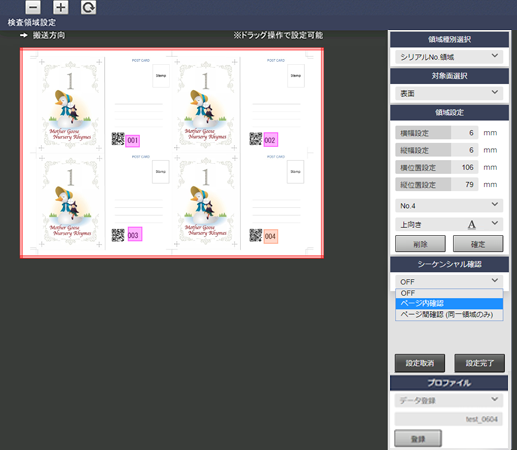Click the 確定 confirm button
Image resolution: width=517 pixels, height=450 pixels.
pos(478,244)
